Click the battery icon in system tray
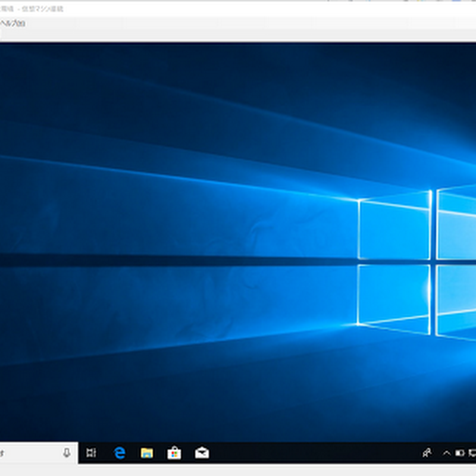This screenshot has width=476, height=476. pos(460,453)
